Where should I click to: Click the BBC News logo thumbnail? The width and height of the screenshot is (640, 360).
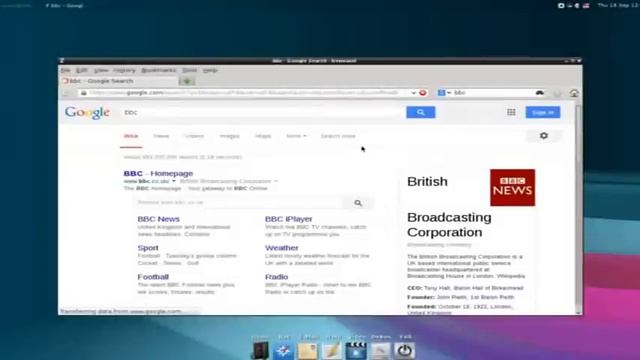(512, 187)
